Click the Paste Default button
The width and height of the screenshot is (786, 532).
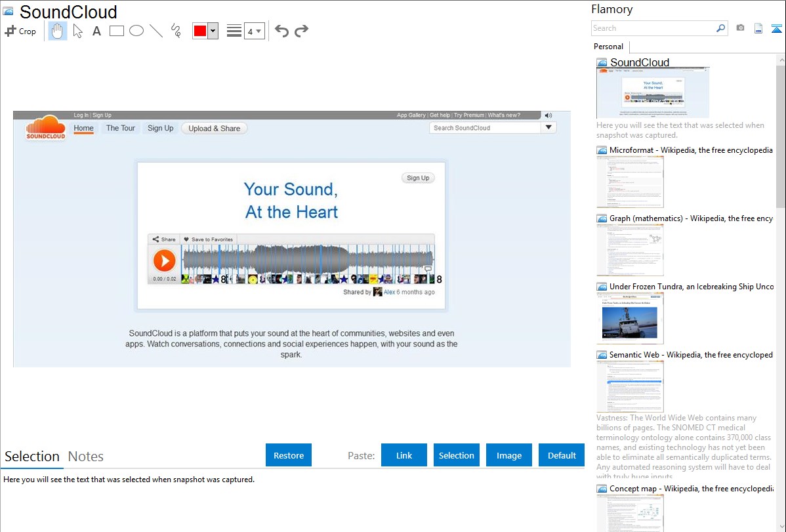point(562,455)
